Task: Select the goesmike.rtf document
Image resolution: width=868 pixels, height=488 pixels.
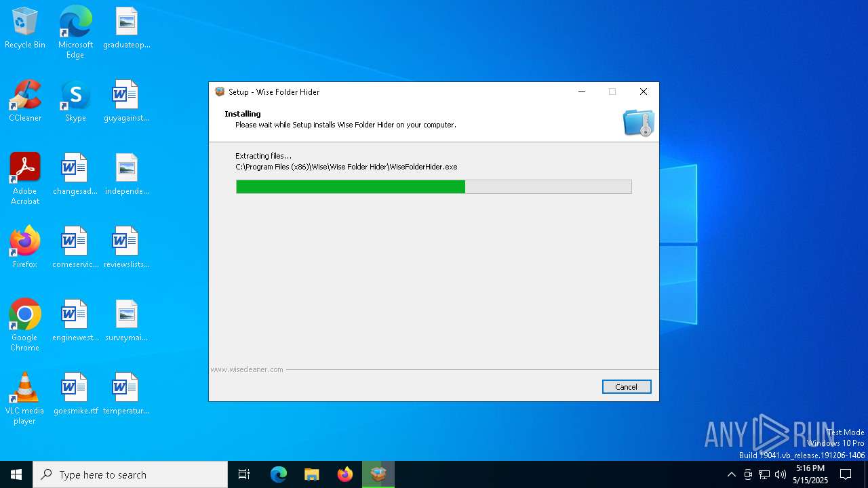Action: pyautogui.click(x=75, y=394)
